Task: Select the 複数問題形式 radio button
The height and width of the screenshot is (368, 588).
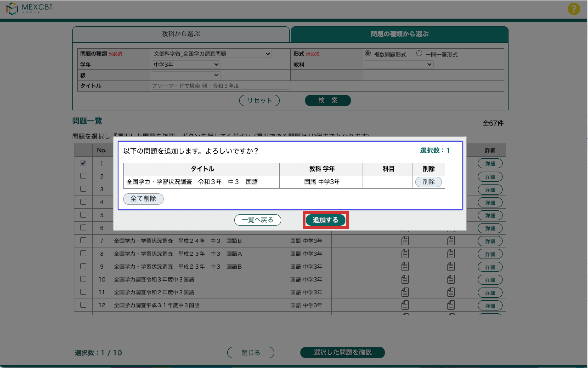Action: [x=368, y=53]
